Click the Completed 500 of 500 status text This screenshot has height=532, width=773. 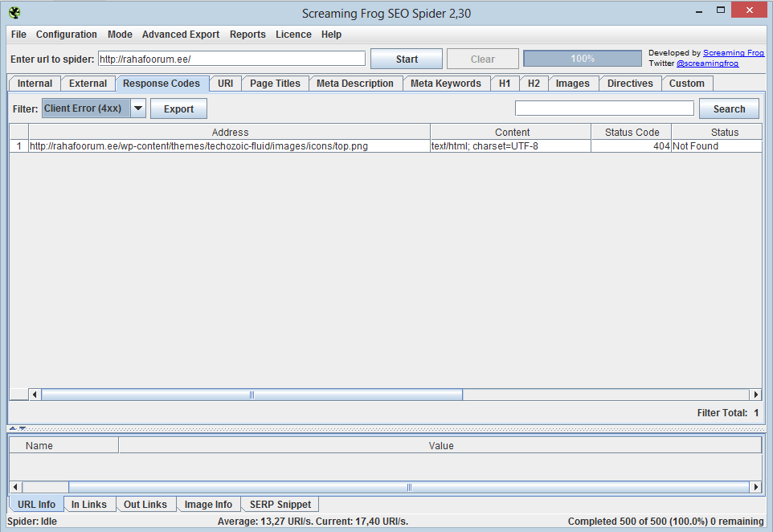[x=665, y=522]
